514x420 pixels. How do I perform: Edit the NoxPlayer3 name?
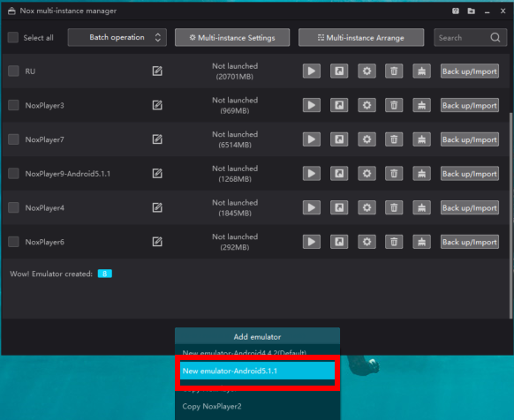click(x=157, y=105)
